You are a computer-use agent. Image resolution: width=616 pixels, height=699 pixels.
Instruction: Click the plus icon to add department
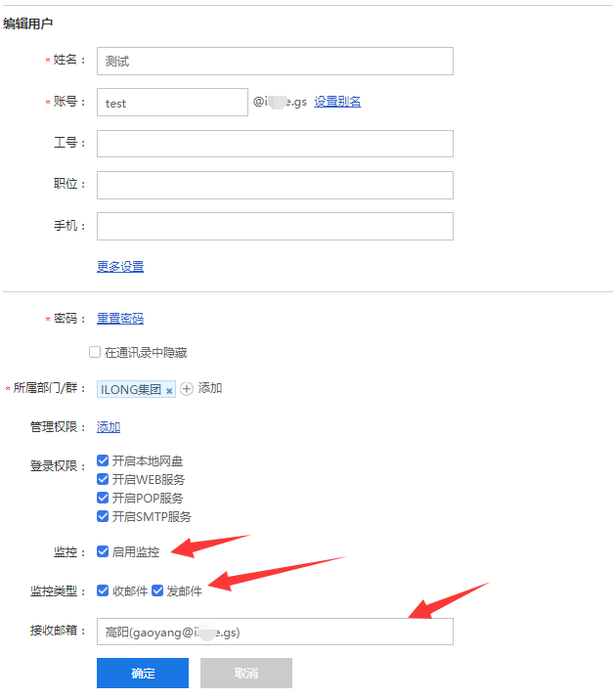(187, 389)
